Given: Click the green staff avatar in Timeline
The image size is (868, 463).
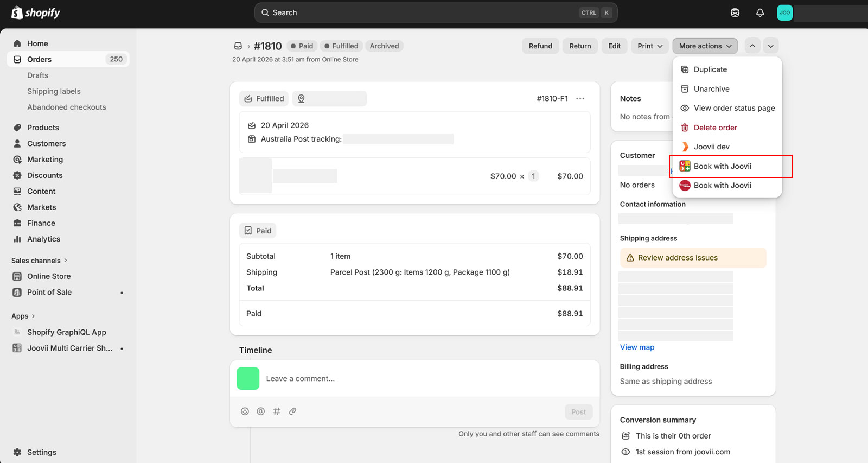Looking at the screenshot, I should (248, 378).
